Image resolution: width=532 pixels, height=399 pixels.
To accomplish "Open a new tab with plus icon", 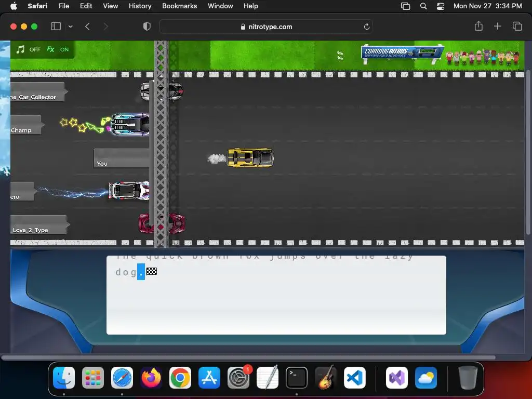I will click(x=497, y=26).
